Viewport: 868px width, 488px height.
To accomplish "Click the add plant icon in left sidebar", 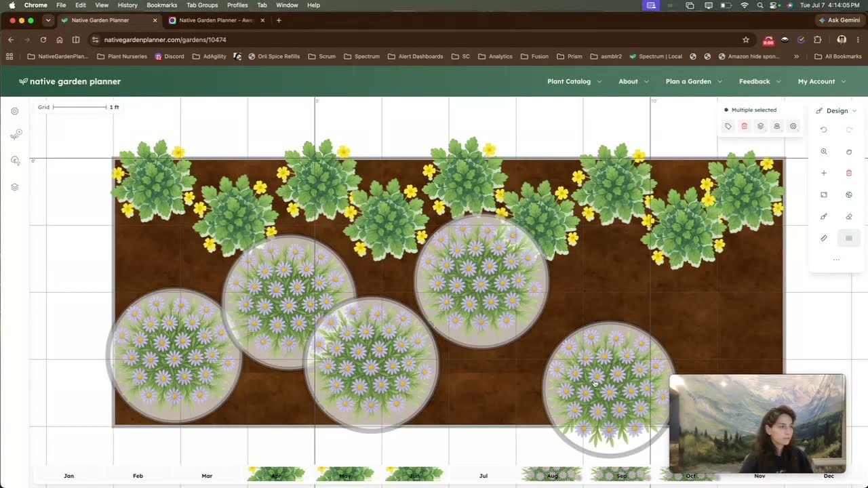I will [16, 135].
